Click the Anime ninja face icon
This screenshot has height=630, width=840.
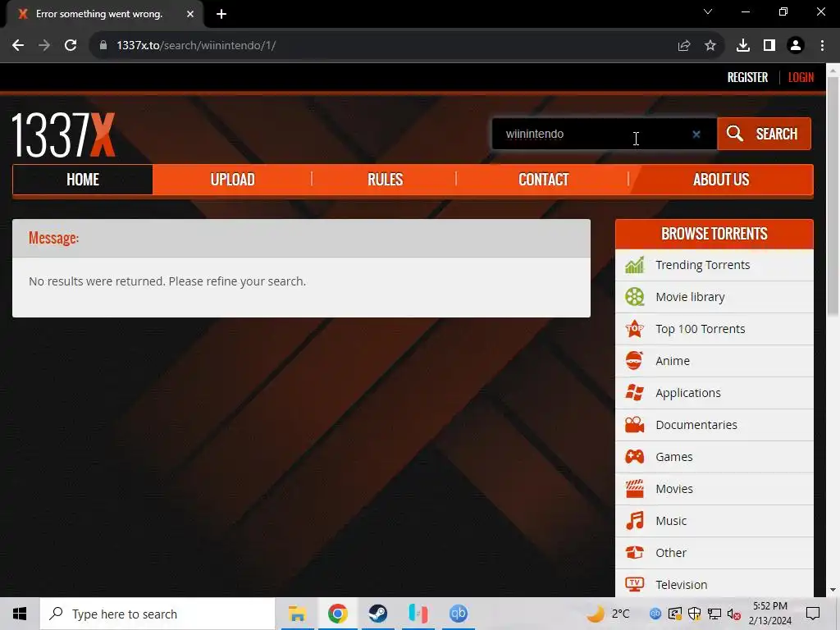pyautogui.click(x=634, y=361)
